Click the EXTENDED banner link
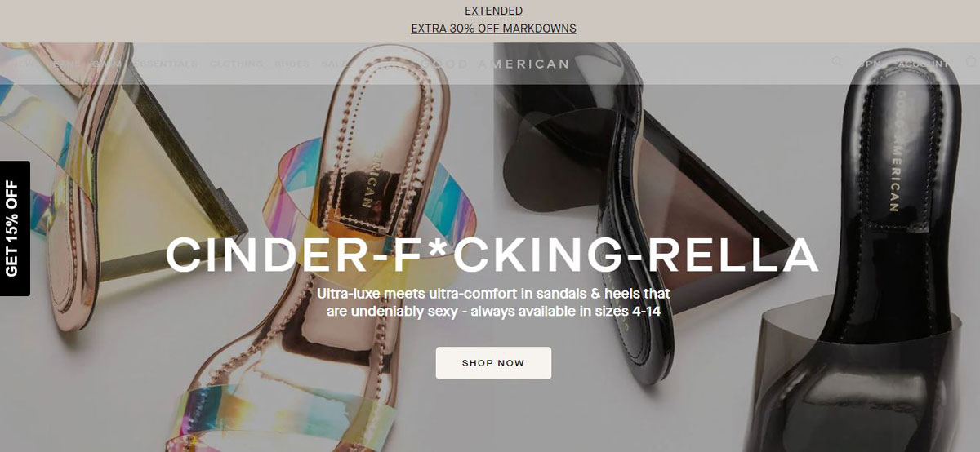The width and height of the screenshot is (980, 452). (493, 11)
